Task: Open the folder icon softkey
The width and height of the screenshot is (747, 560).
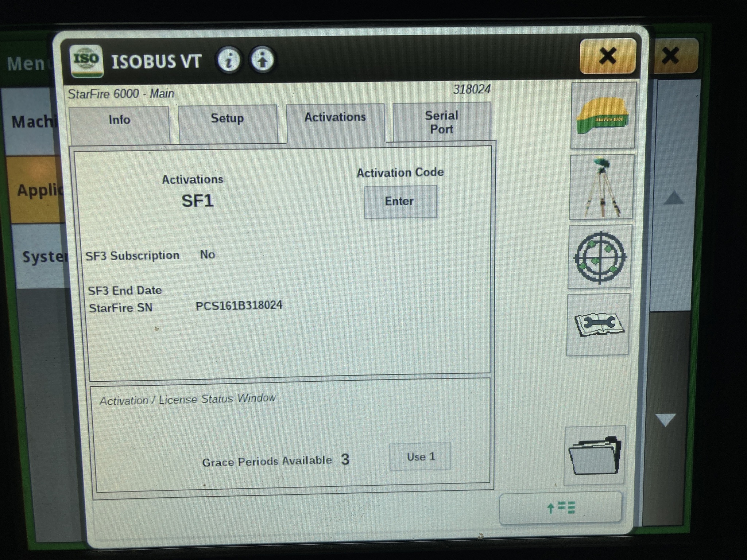Action: click(x=595, y=455)
